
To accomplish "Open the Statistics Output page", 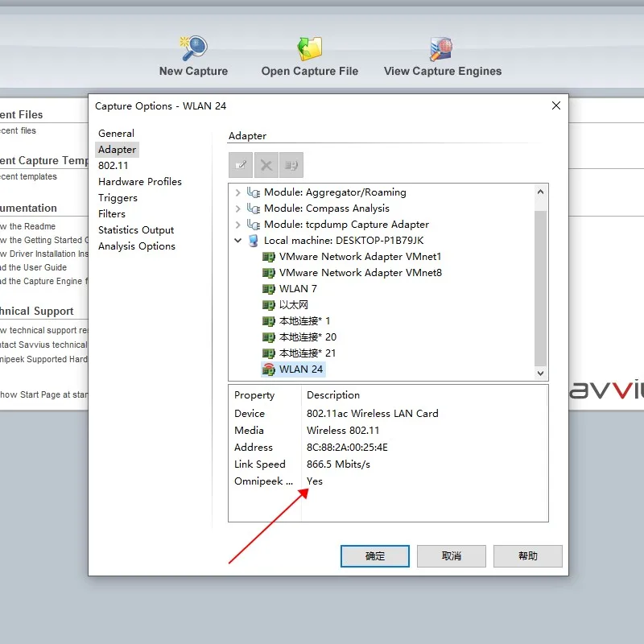I will 136,230.
